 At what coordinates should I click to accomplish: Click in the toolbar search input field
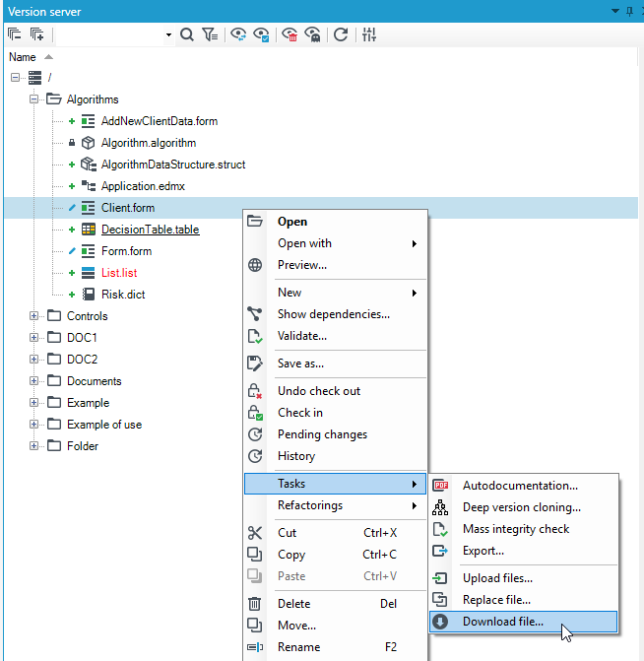(110, 34)
